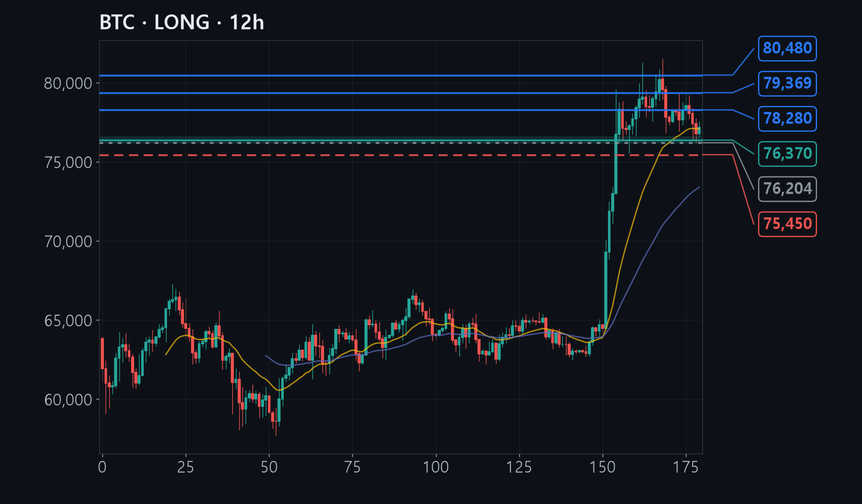Click the 65,000 y-axis tick label
The image size is (862, 504).
[x=68, y=321]
